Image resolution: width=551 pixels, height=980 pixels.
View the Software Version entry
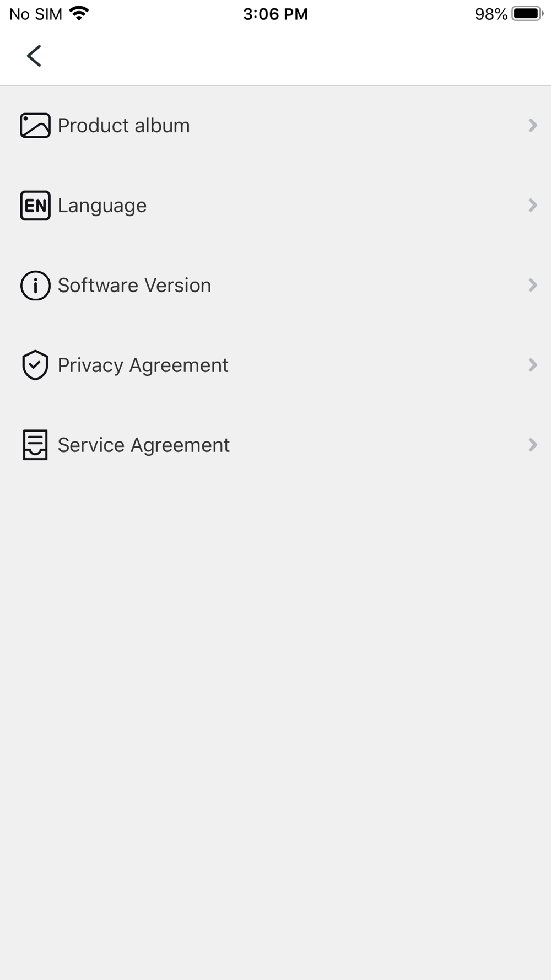tap(134, 286)
